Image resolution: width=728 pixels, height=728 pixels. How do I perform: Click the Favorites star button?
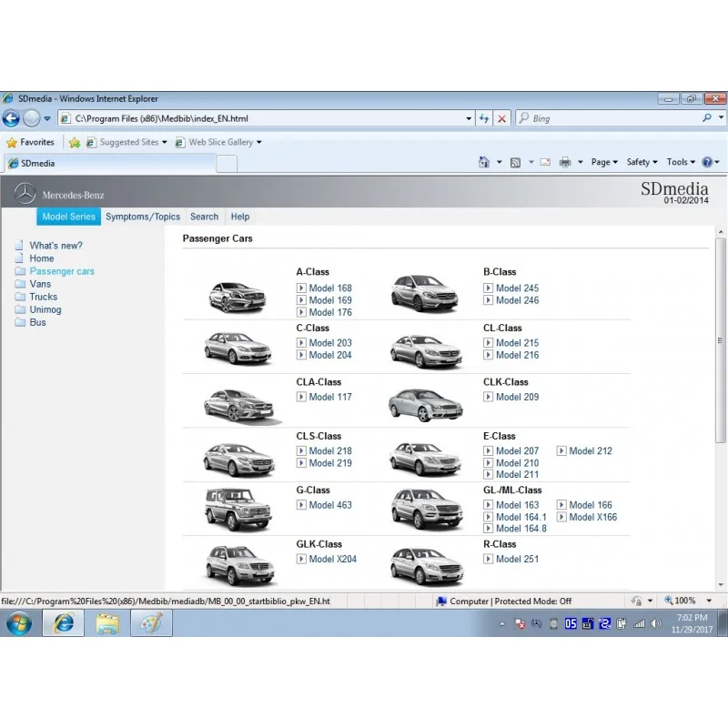30,142
